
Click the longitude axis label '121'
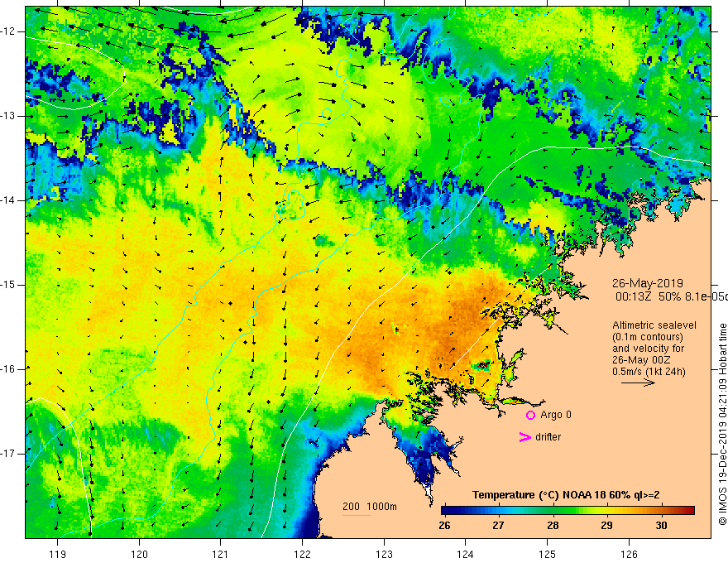(220, 554)
